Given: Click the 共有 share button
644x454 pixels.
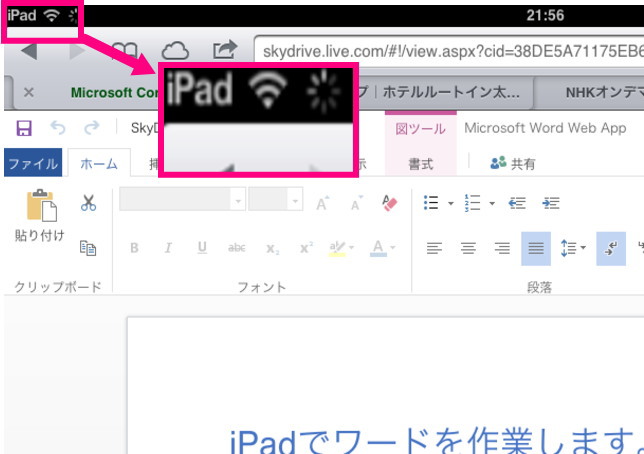Looking at the screenshot, I should pyautogui.click(x=513, y=164).
